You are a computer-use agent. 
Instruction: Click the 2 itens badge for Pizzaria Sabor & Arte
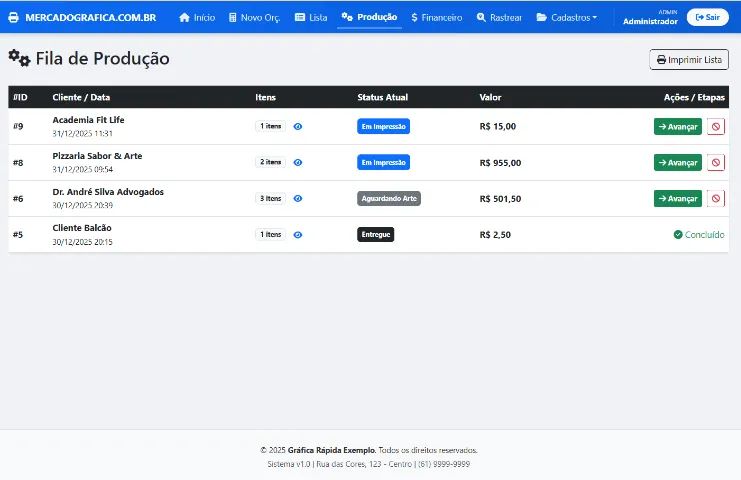pos(270,162)
